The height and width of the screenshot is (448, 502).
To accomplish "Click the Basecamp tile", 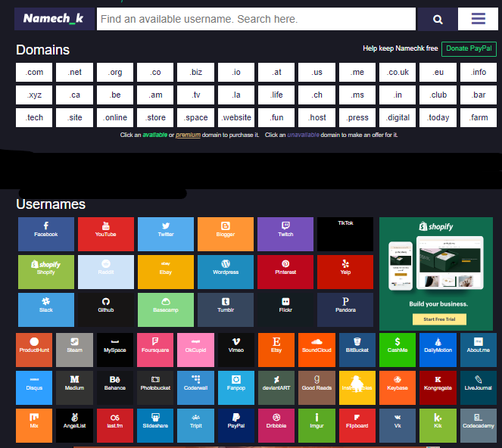I will (x=166, y=310).
